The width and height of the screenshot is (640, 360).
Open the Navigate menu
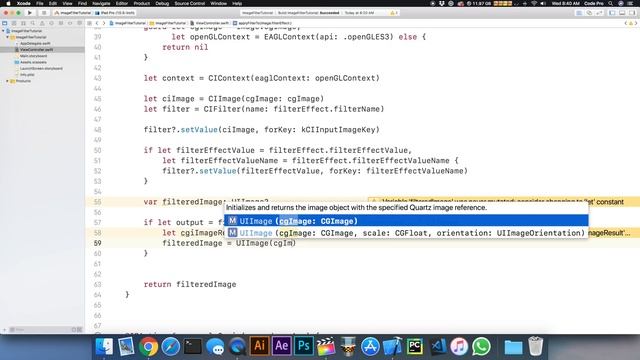click(x=101, y=3)
